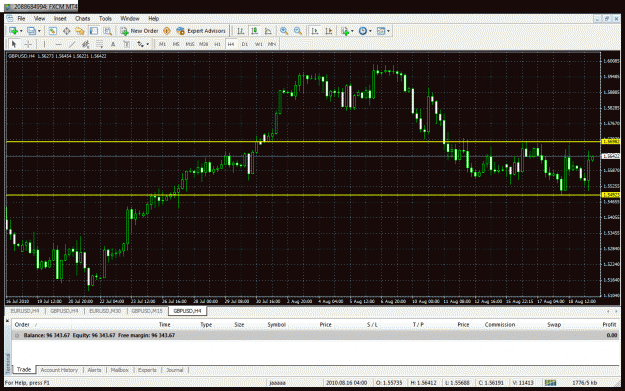Select the Text tool (A)
Image resolution: width=625 pixels, height=391 pixels.
point(113,44)
